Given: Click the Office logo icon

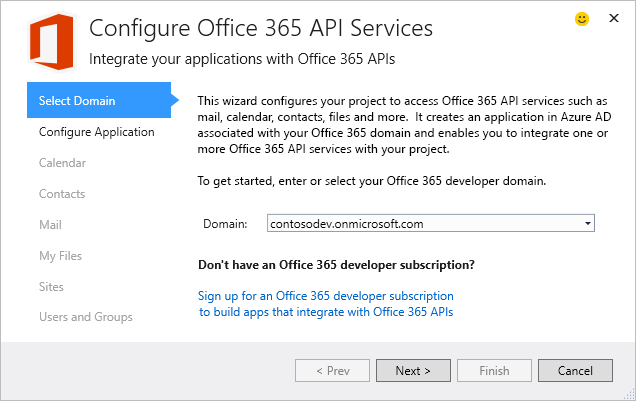Looking at the screenshot, I should [46, 40].
